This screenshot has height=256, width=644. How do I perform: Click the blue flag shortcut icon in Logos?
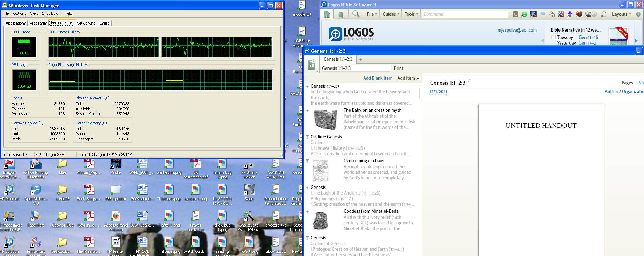point(542,14)
